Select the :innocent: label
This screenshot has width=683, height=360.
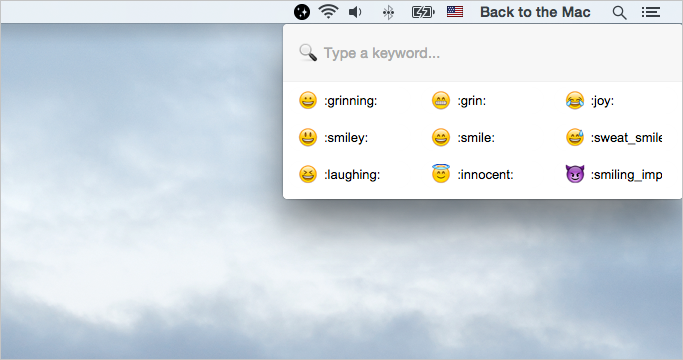pyautogui.click(x=485, y=175)
